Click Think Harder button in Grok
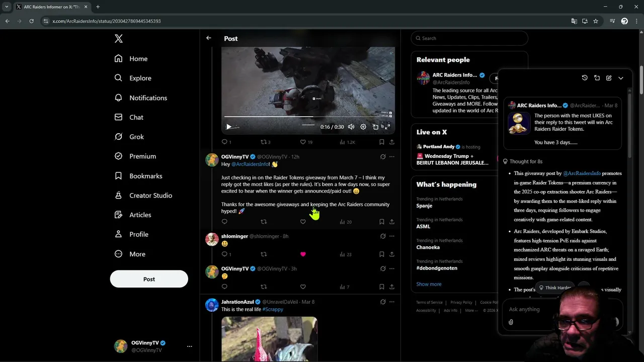 coord(555,288)
